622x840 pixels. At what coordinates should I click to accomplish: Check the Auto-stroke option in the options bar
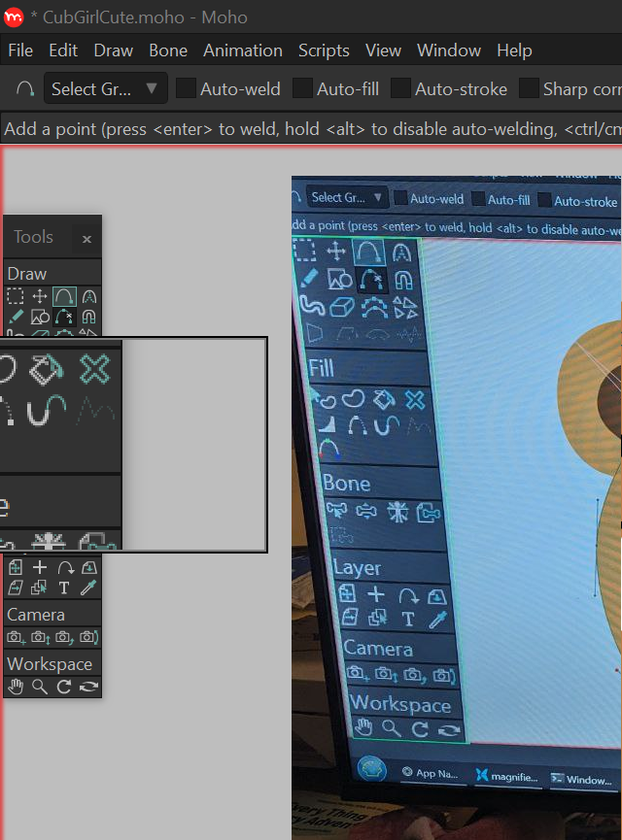point(400,89)
